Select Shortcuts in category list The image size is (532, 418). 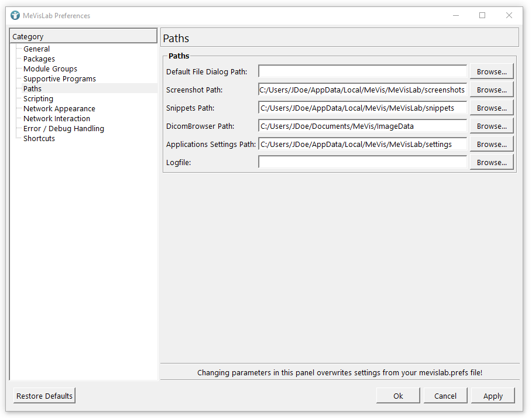39,139
